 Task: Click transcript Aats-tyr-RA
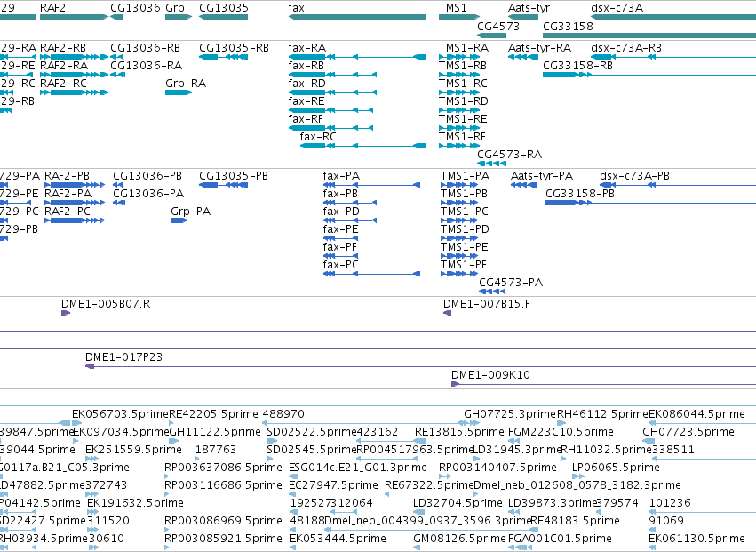coord(539,48)
